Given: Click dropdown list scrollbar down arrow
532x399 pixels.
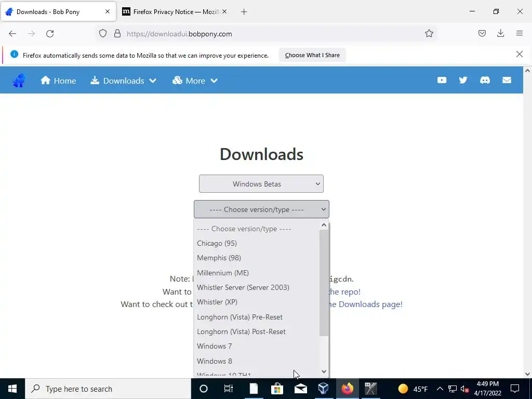Looking at the screenshot, I should [x=324, y=372].
